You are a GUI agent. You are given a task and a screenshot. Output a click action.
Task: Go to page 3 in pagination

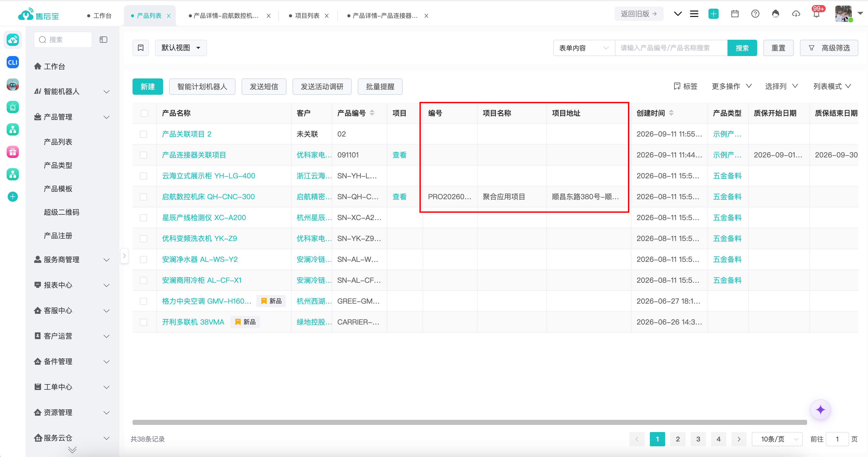pos(698,439)
